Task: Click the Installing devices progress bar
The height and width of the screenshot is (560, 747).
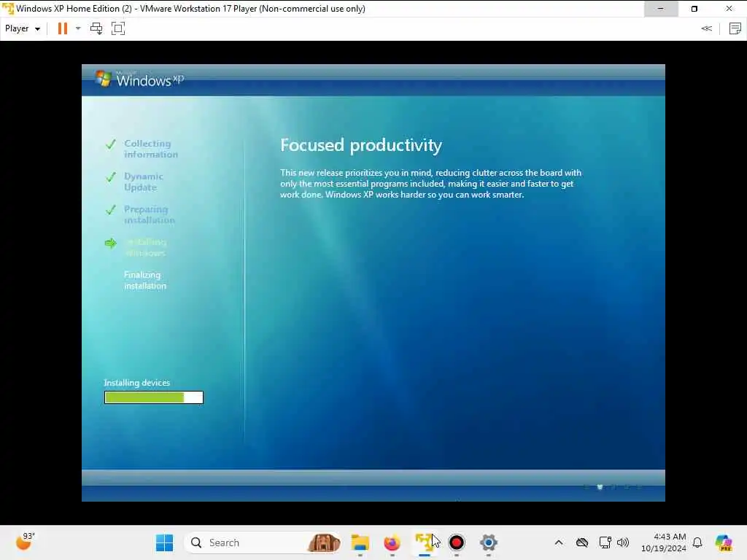Action: click(154, 397)
